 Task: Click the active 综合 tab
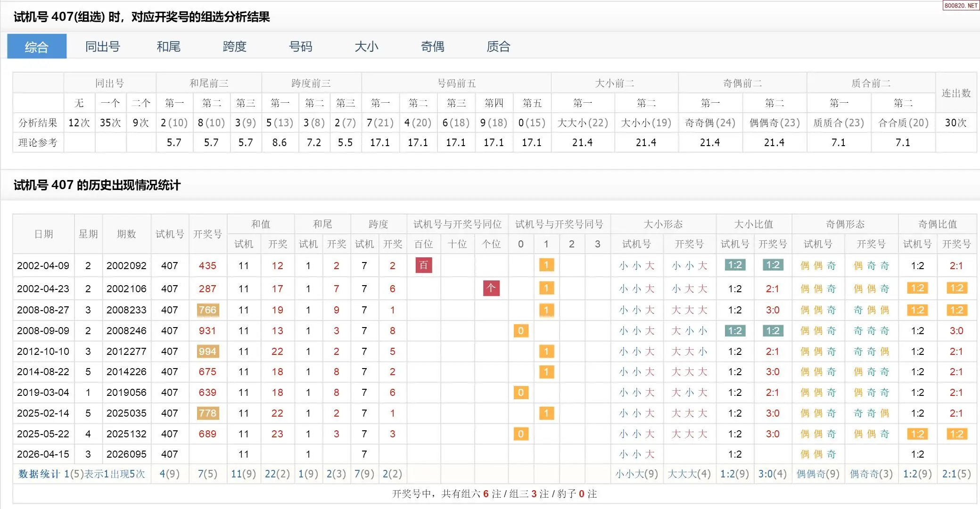pos(37,47)
